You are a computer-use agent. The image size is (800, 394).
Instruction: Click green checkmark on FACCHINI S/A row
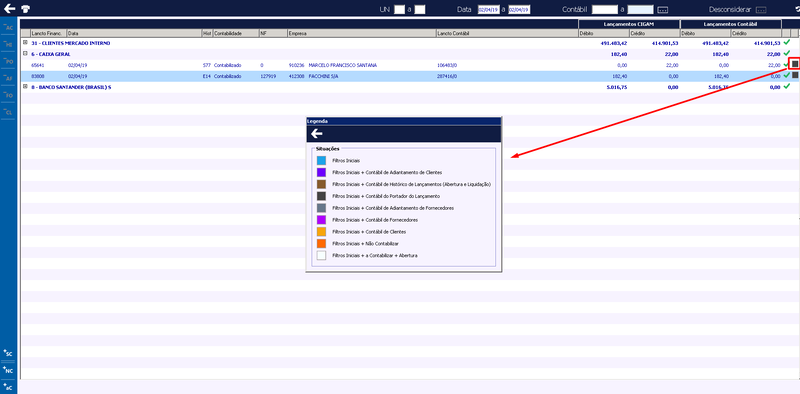(787, 76)
